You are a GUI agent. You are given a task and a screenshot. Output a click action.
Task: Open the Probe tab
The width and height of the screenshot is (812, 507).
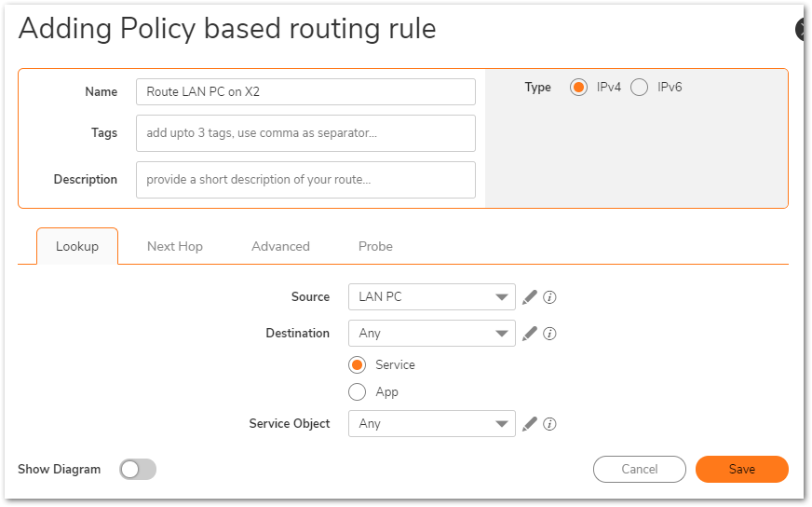coord(375,246)
